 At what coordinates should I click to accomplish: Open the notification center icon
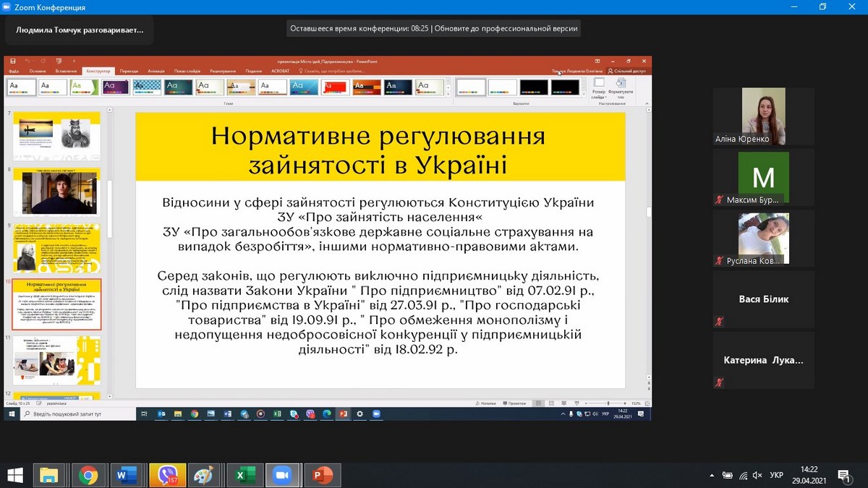843,475
